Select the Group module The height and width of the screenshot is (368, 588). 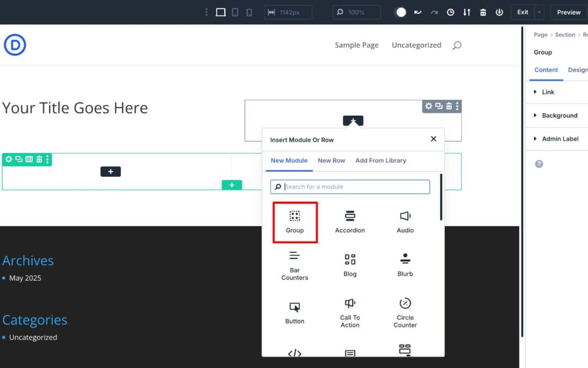pos(295,222)
